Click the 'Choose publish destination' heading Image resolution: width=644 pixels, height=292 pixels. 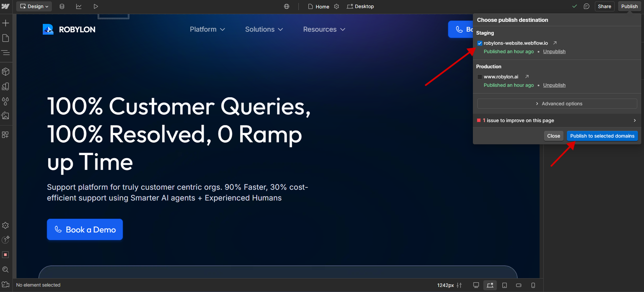pos(512,20)
